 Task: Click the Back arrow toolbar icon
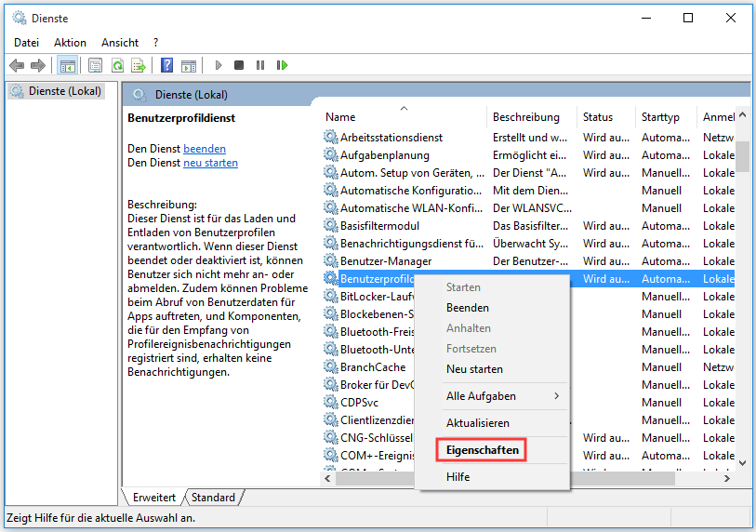point(17,65)
